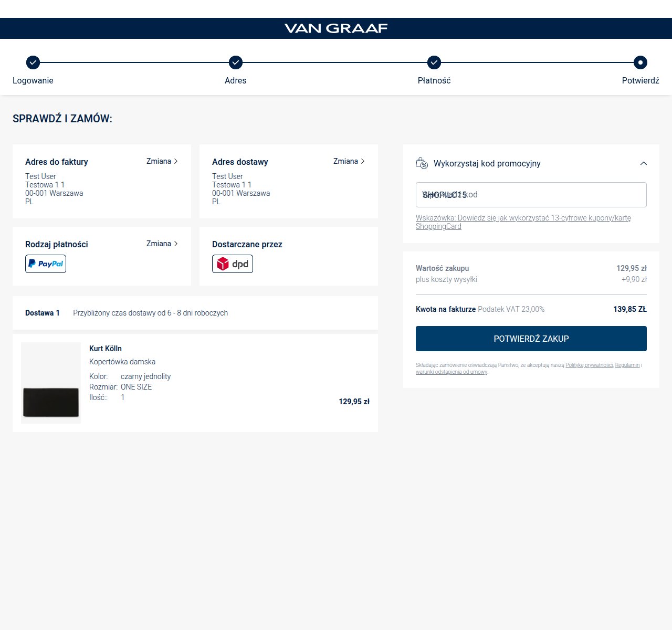The width and height of the screenshot is (672, 630).
Task: Select the Potwierdź step circle
Action: pos(640,62)
